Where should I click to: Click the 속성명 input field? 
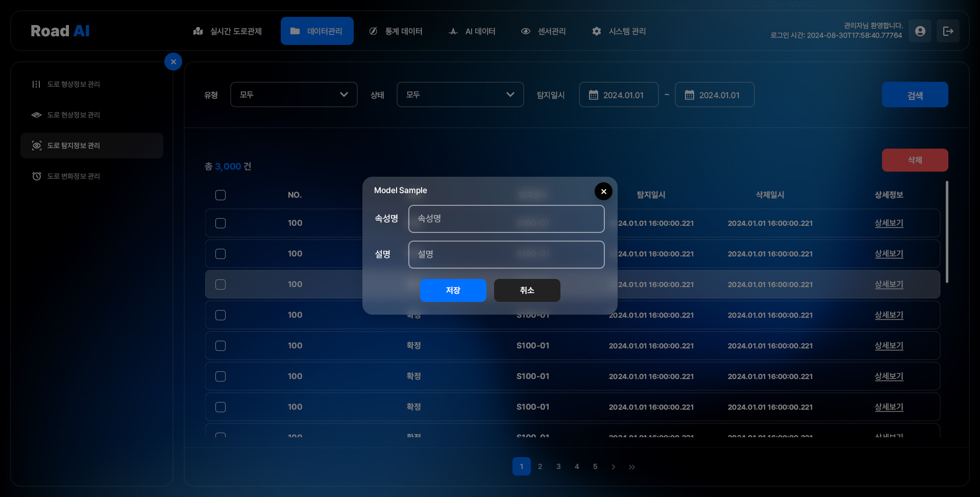coord(506,219)
